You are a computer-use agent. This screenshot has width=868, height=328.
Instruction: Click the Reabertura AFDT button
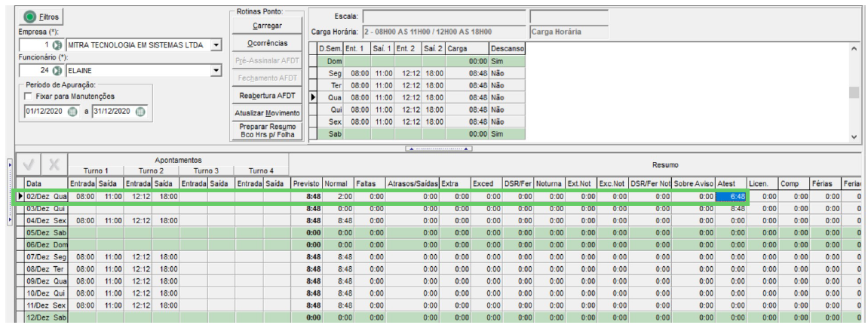pos(268,95)
